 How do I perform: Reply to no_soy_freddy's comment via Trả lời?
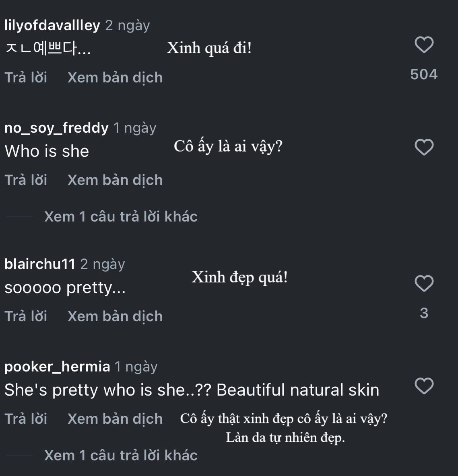pos(25,180)
